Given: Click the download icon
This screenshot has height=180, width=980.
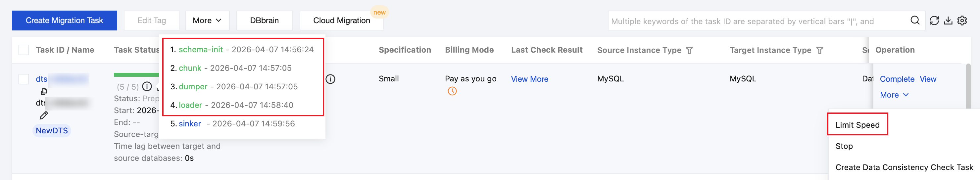Looking at the screenshot, I should pos(948,21).
